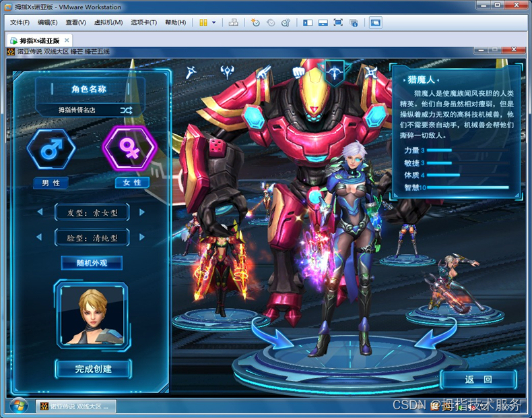This screenshot has height=418, width=532.
Task: Open the 查看(V) menu
Action: 75,22
